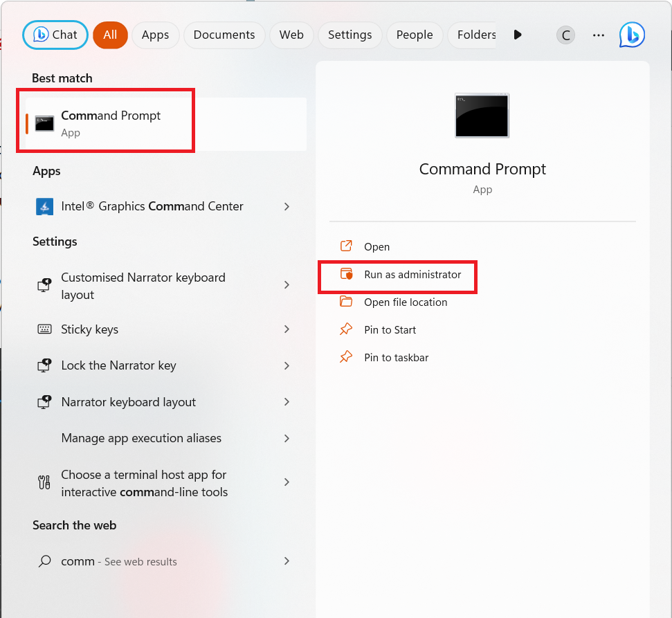This screenshot has height=618, width=672.
Task: Select the Web filter tab
Action: 291,35
